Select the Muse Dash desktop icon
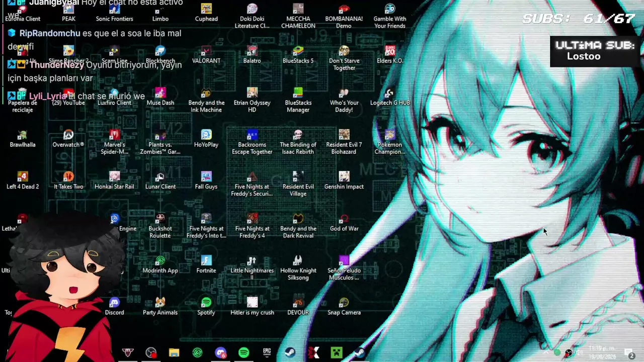This screenshot has width=644, height=362. 160,97
